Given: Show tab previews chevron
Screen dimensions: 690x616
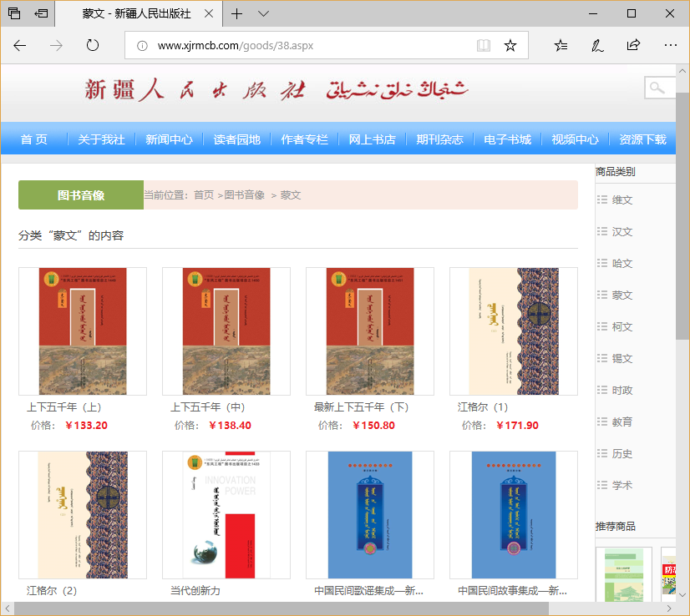Looking at the screenshot, I should 264,14.
